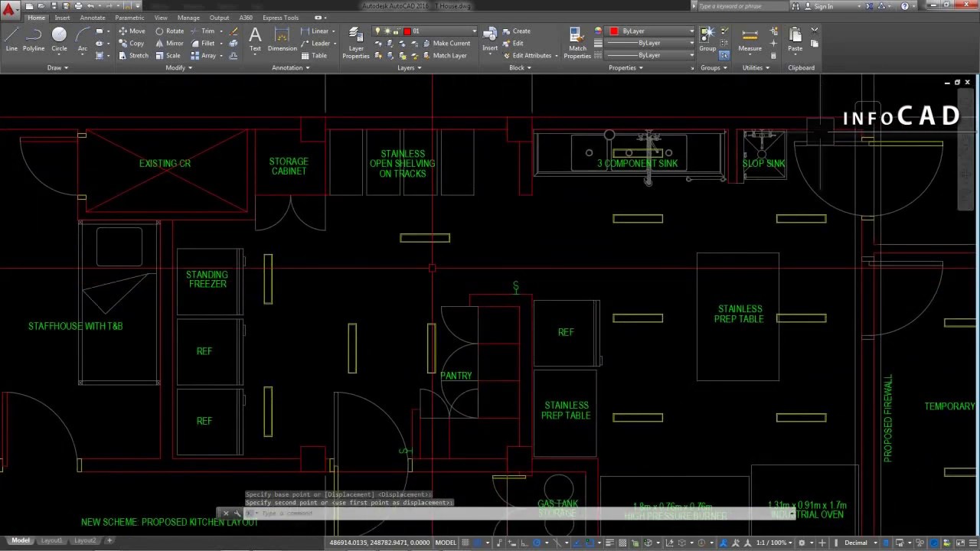Click the Table tool
Screen dimensions: 980x551
point(314,56)
